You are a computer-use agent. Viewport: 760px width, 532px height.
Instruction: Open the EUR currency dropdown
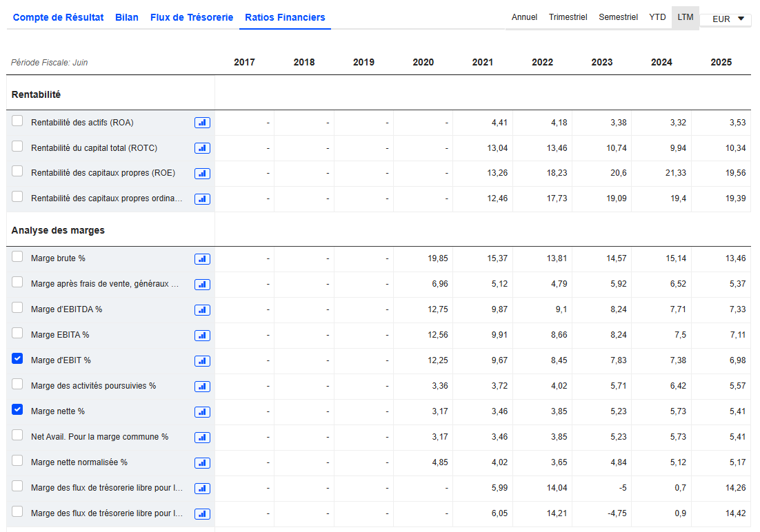[726, 19]
